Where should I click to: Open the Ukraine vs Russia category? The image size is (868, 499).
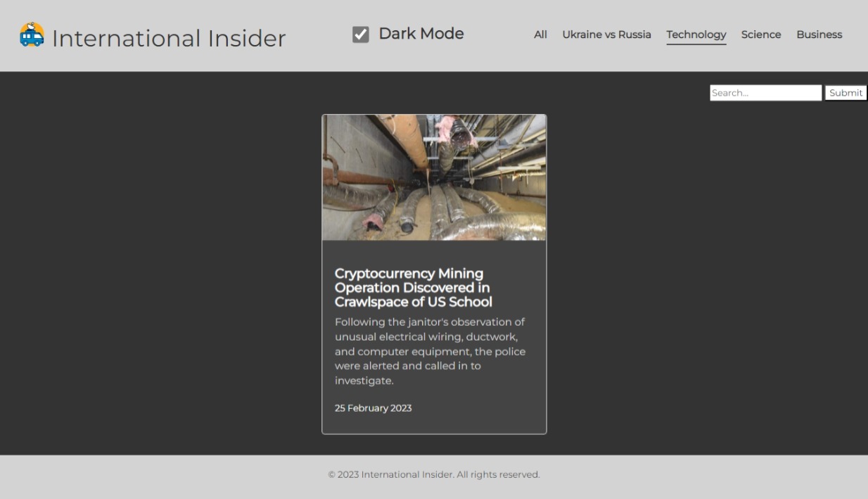[606, 34]
